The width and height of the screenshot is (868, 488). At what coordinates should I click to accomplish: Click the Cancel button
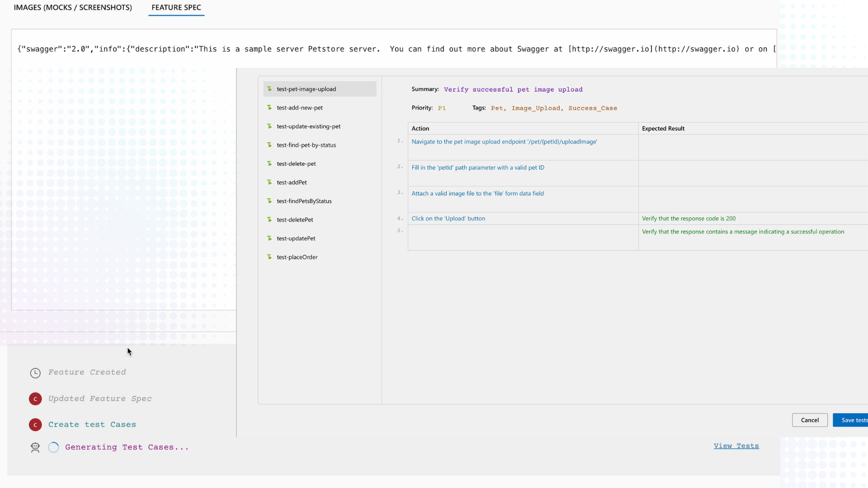click(810, 420)
